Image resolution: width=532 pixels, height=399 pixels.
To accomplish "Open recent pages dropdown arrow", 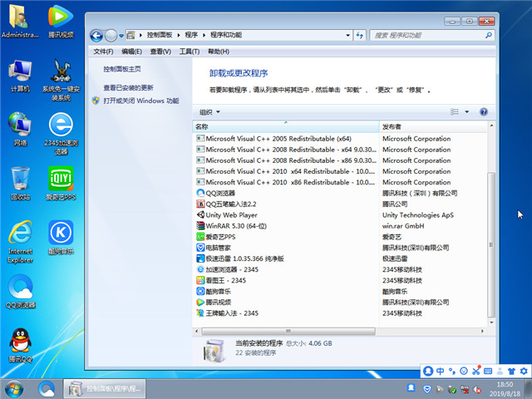I will (x=121, y=36).
